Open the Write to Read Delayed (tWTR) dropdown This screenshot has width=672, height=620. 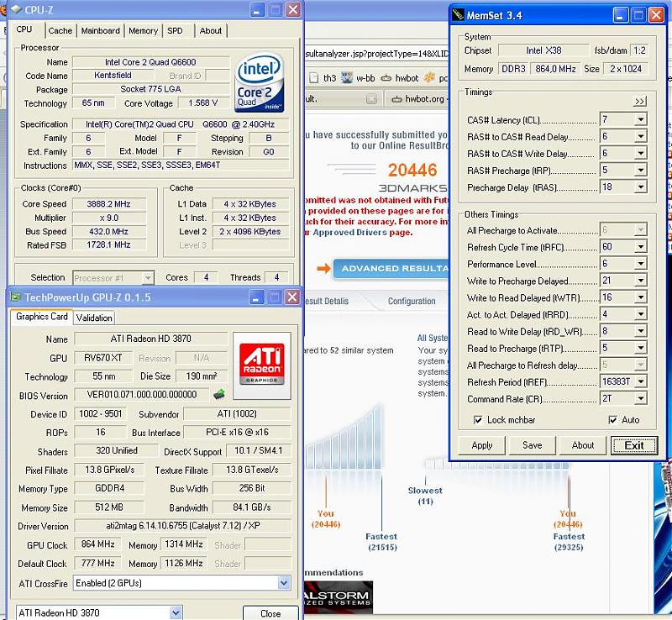point(640,297)
